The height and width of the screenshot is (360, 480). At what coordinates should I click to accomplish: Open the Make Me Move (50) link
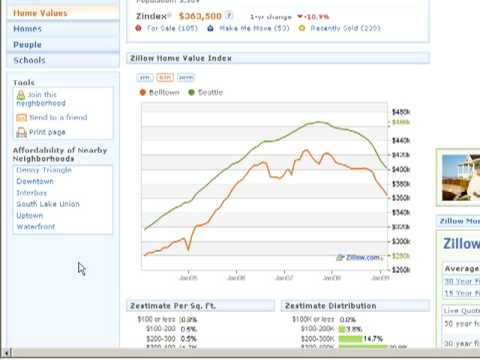[254, 28]
